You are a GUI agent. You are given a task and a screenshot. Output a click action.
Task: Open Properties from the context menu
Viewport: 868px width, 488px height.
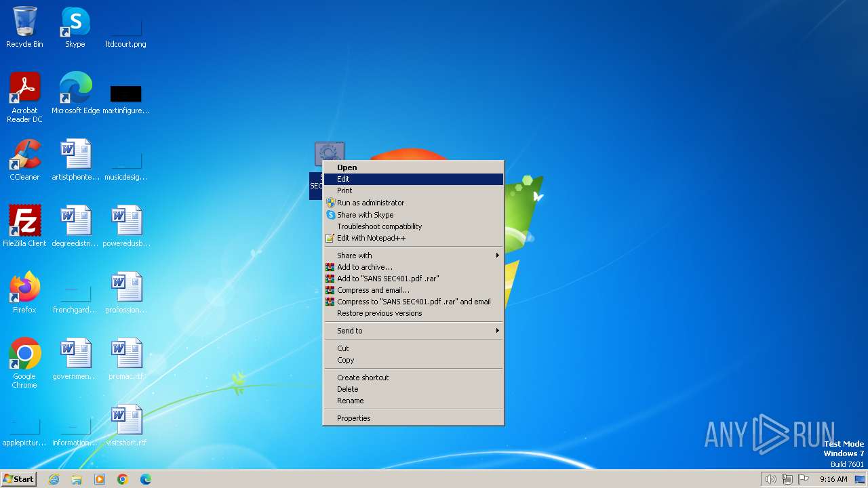coord(414,418)
